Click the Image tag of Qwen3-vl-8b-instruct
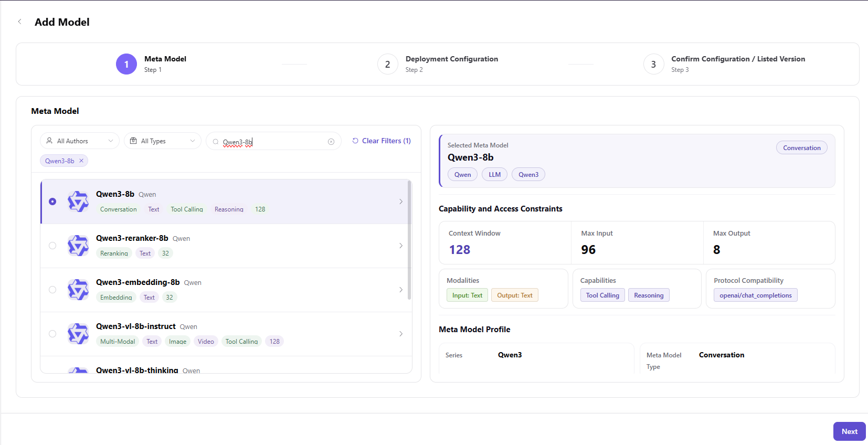 (x=177, y=342)
